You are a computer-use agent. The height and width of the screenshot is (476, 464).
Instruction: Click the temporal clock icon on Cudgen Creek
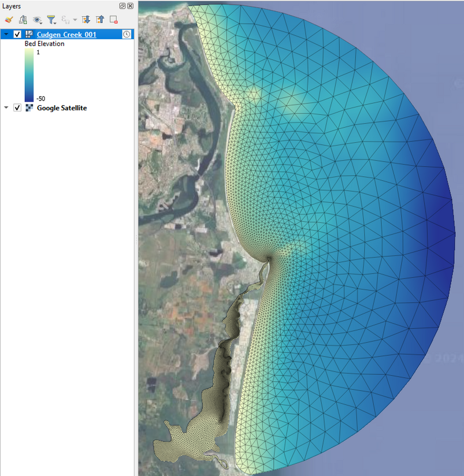127,35
